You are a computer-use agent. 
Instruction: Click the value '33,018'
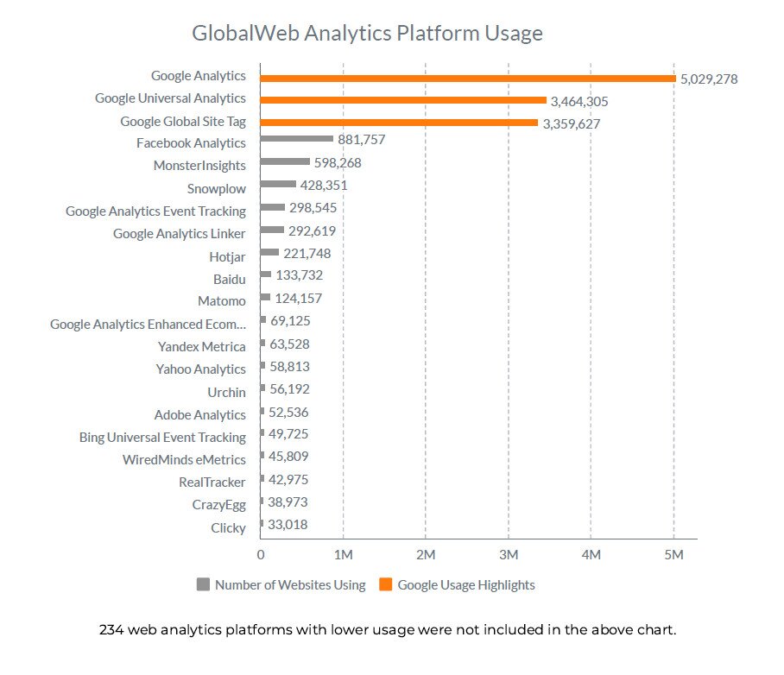click(288, 525)
